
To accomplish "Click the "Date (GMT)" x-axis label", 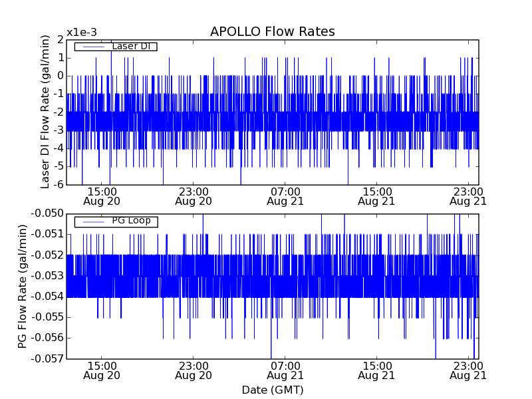I will pyautogui.click(x=272, y=390).
